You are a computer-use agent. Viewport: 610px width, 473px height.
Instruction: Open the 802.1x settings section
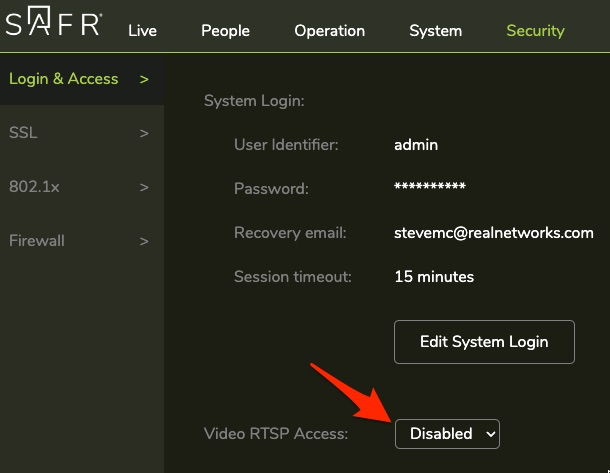point(32,187)
